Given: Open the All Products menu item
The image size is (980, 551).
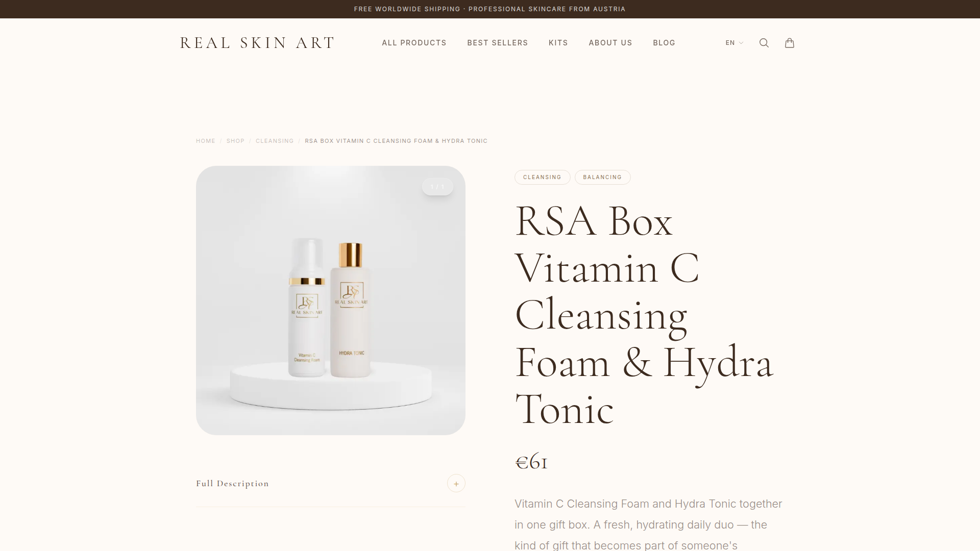Looking at the screenshot, I should point(414,43).
